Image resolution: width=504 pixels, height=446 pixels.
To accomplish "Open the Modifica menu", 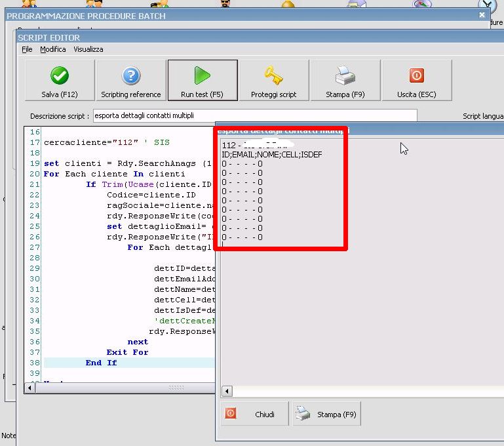I will point(53,49).
